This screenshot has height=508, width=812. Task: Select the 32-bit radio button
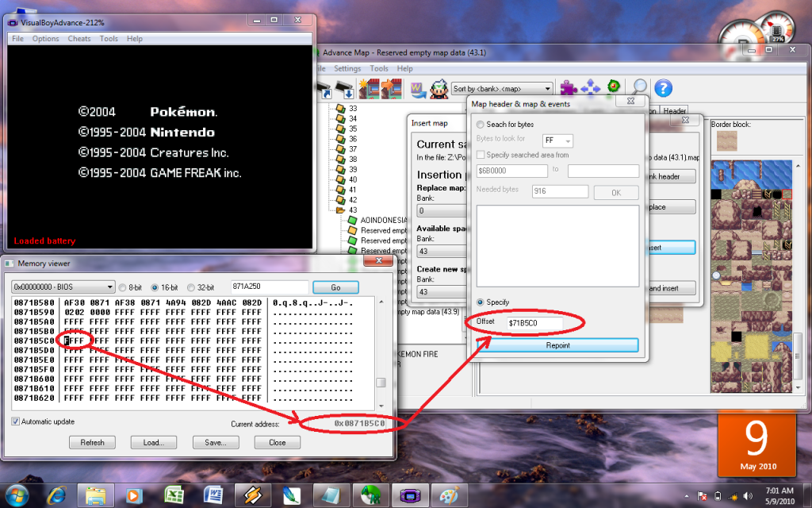[x=190, y=287]
